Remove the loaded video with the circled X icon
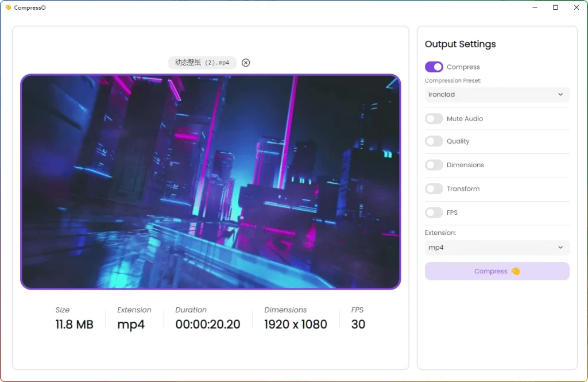This screenshot has width=588, height=382. [x=246, y=63]
